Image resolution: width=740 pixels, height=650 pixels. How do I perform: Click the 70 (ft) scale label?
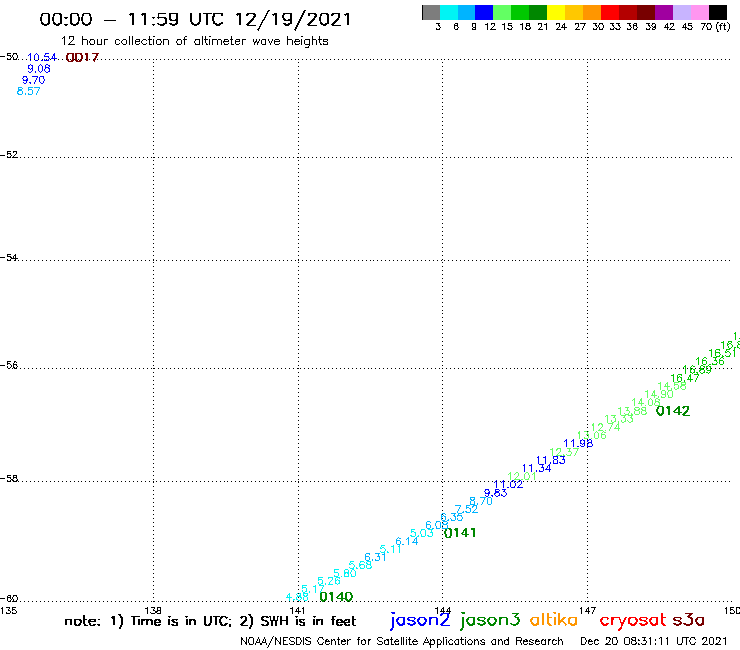(x=715, y=27)
